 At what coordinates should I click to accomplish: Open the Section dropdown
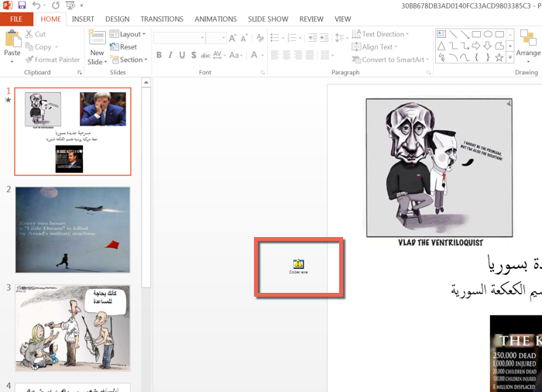[129, 60]
